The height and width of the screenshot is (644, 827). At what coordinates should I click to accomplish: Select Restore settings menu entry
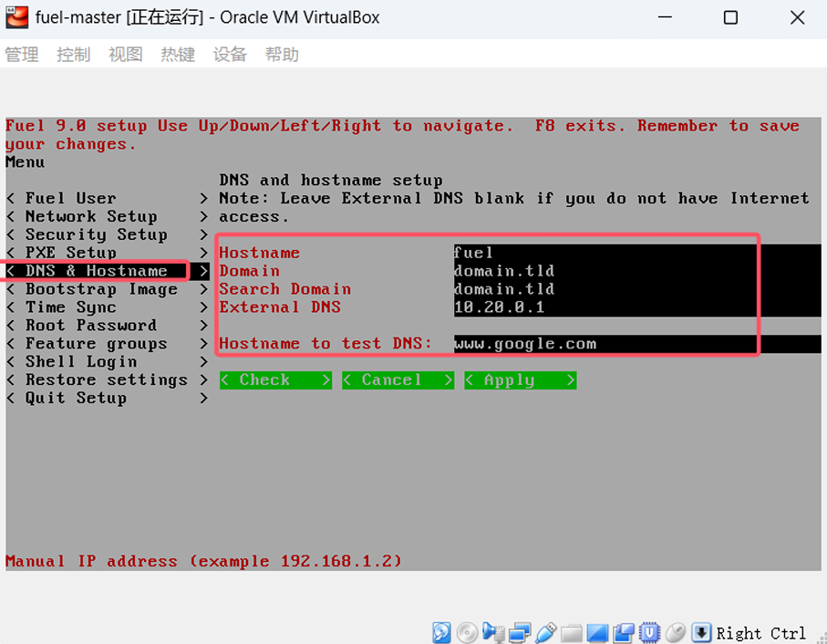(x=108, y=379)
